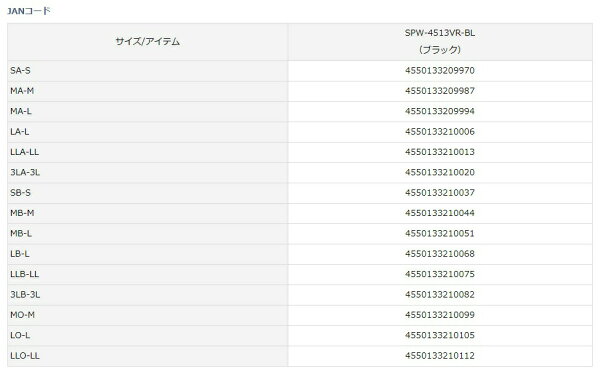Select the サイズ/アイテム column header
The width and height of the screenshot is (600, 374).
tap(148, 42)
